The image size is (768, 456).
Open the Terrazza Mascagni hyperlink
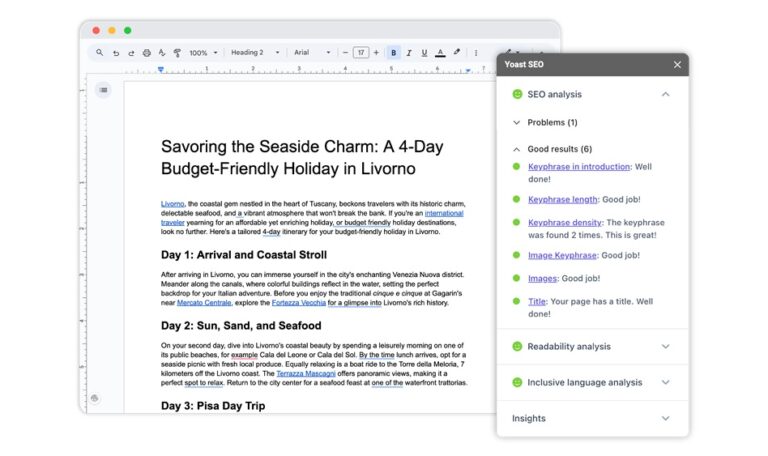point(306,374)
